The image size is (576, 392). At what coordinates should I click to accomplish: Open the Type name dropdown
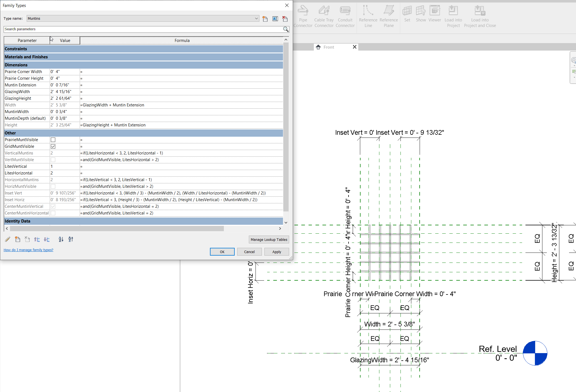256,19
